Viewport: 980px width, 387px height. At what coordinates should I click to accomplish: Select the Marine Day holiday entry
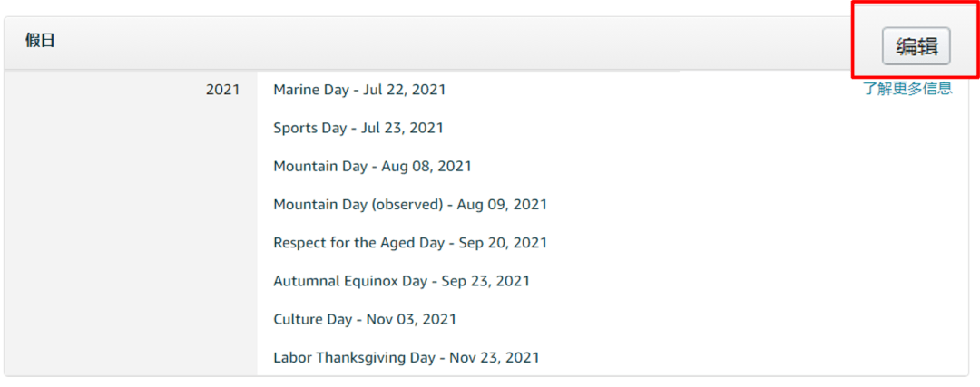tap(359, 90)
